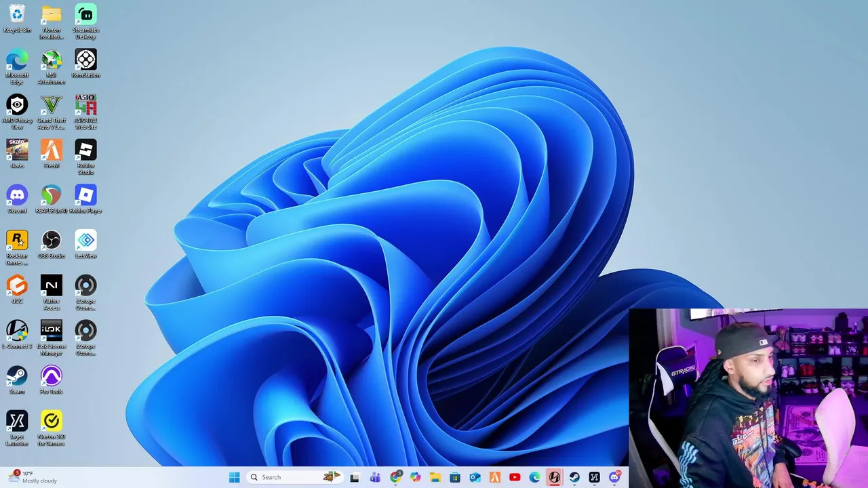Open Google Chrome on the taskbar
The width and height of the screenshot is (868, 488).
[396, 477]
